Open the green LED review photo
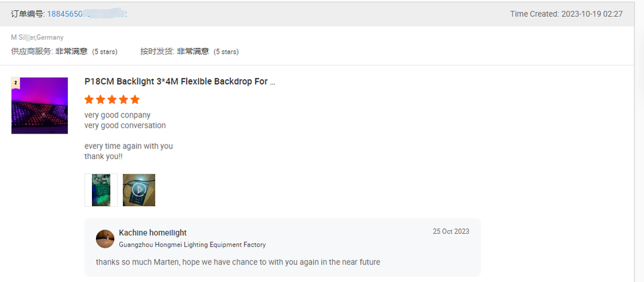 (x=101, y=190)
